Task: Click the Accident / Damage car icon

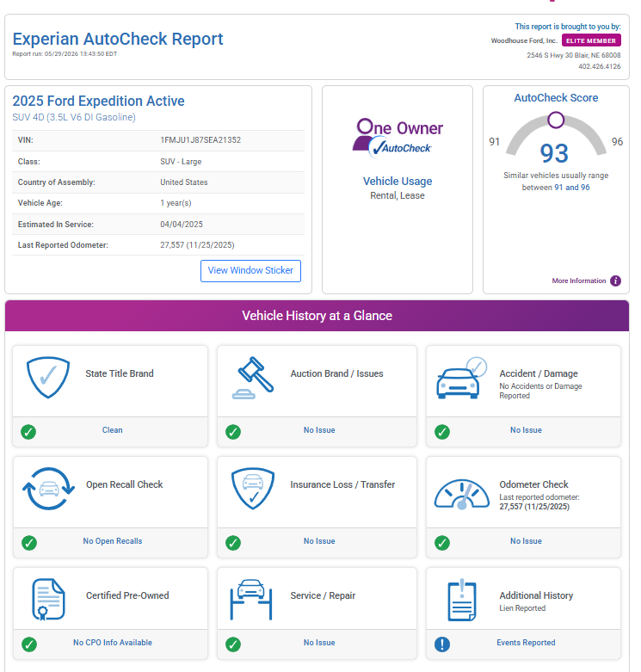Action: pyautogui.click(x=461, y=378)
